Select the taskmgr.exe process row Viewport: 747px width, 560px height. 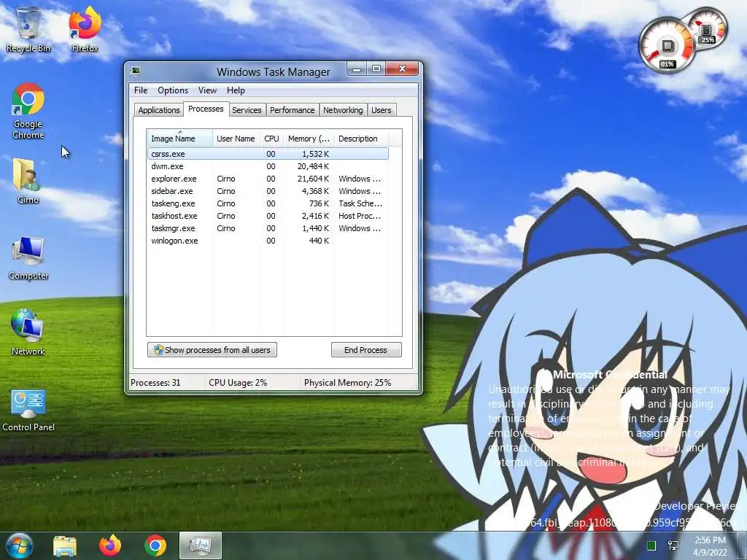click(x=268, y=228)
